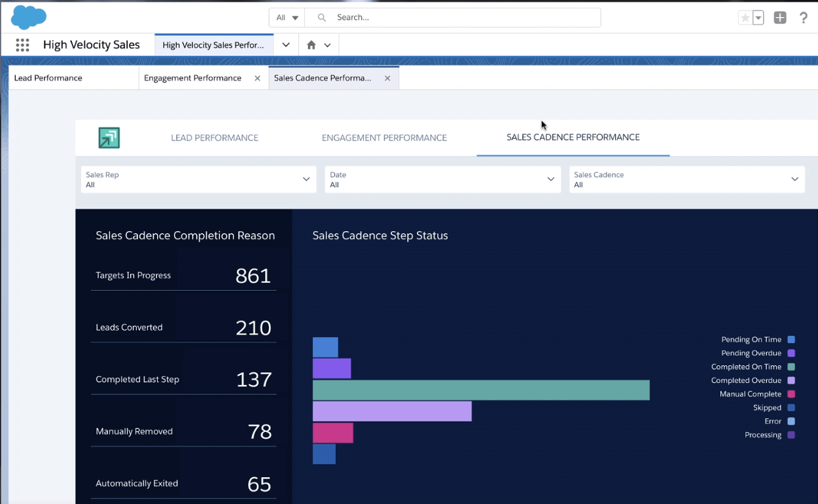The image size is (818, 504).
Task: Close the Engagement Performance subtab
Action: (257, 78)
